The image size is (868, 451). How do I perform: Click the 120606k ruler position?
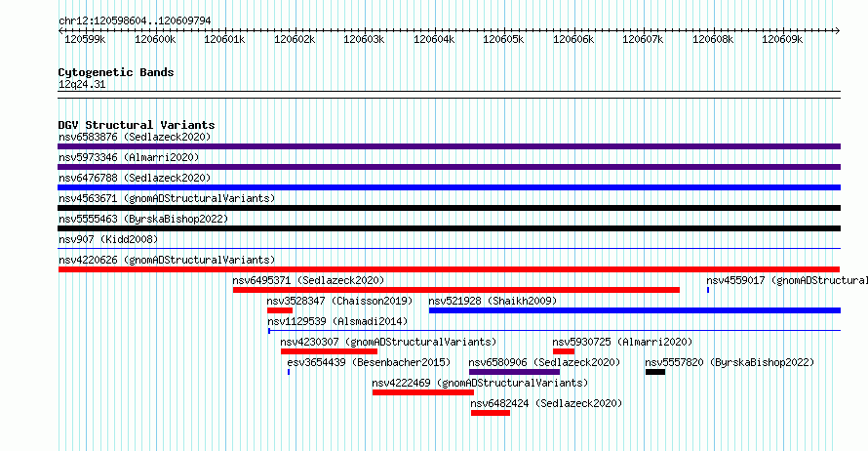(573, 39)
